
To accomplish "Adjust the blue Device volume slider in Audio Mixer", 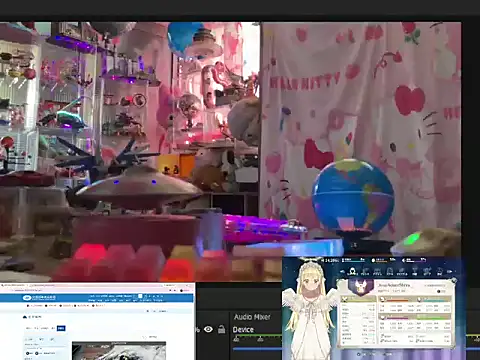I will (257, 349).
